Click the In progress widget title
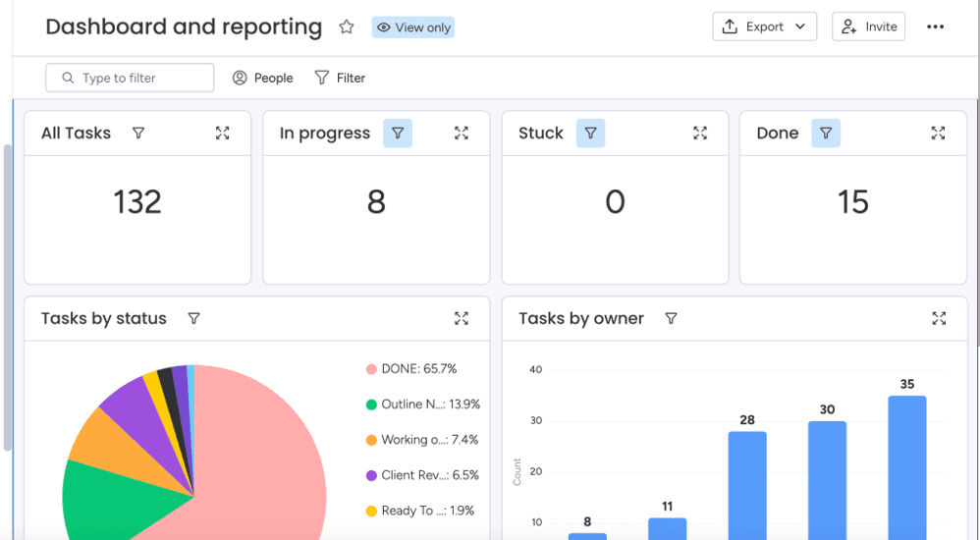Viewport: 980px width, 540px height. [324, 134]
